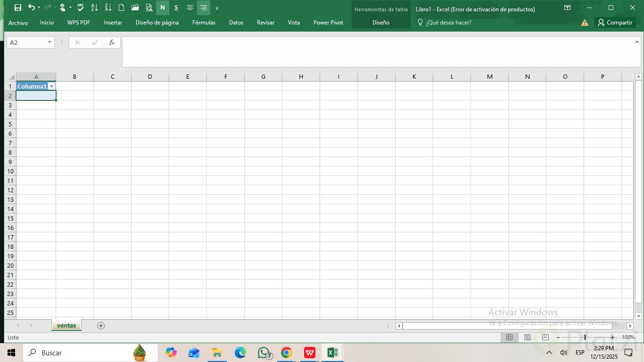Open the Datos tab

click(236, 23)
